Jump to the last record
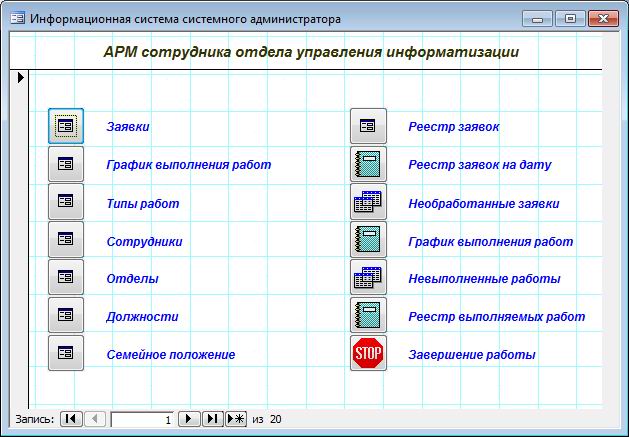Viewport: 629px width, 437px height. click(212, 419)
